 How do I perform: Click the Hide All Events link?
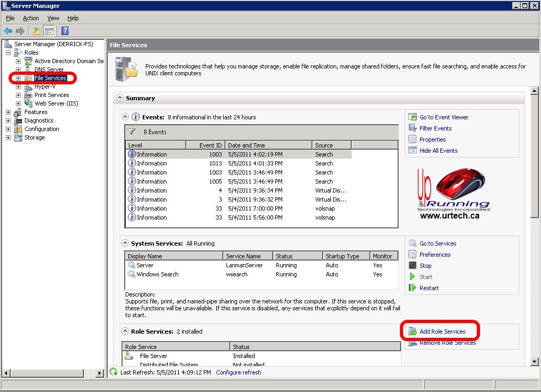point(438,151)
